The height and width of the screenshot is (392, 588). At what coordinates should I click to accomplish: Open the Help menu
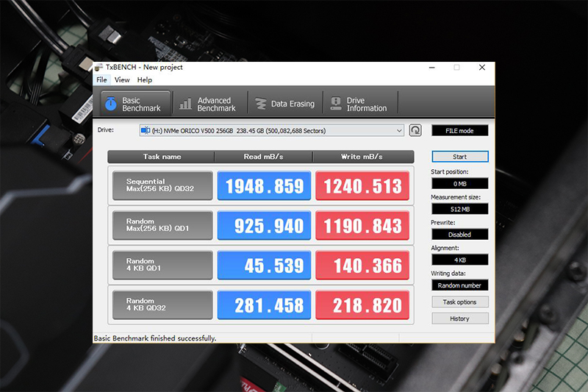click(x=144, y=80)
